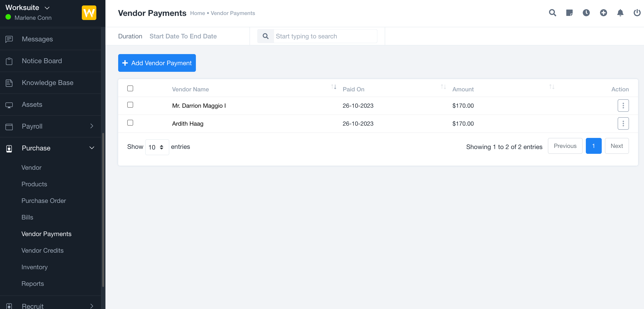Viewport: 644px width, 309px height.
Task: Click the Next pagination button
Action: pyautogui.click(x=617, y=146)
